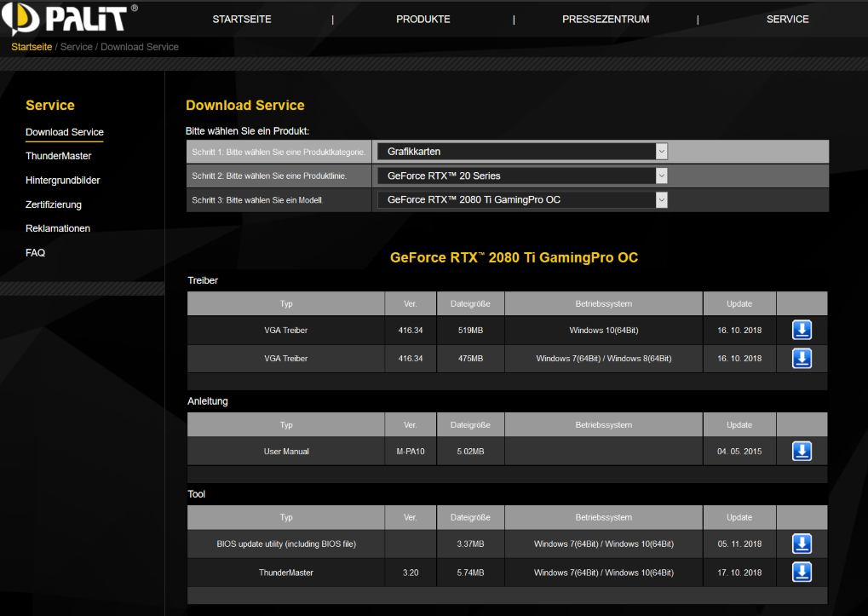868x616 pixels.
Task: Select Download Service in the sidebar
Action: point(64,132)
